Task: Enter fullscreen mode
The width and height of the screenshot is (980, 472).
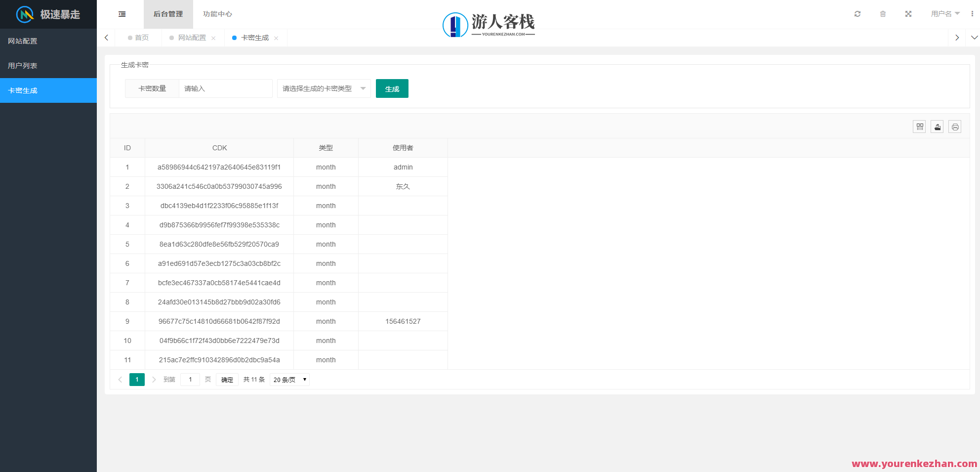Action: 908,14
